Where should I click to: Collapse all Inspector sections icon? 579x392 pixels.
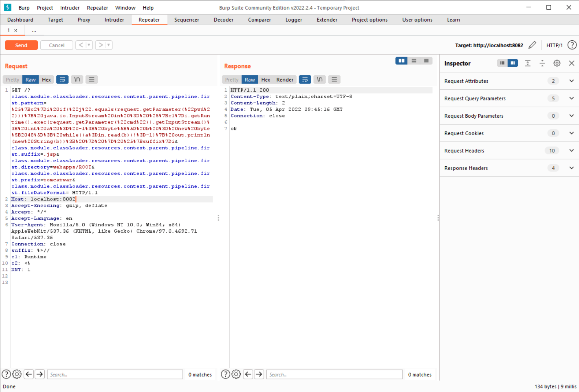pos(542,63)
